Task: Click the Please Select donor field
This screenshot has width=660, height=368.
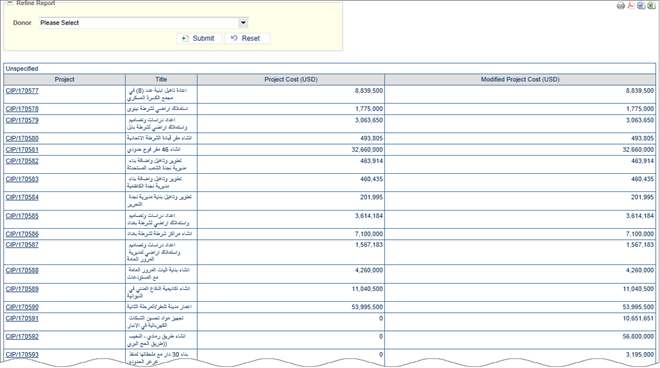Action: pyautogui.click(x=139, y=23)
